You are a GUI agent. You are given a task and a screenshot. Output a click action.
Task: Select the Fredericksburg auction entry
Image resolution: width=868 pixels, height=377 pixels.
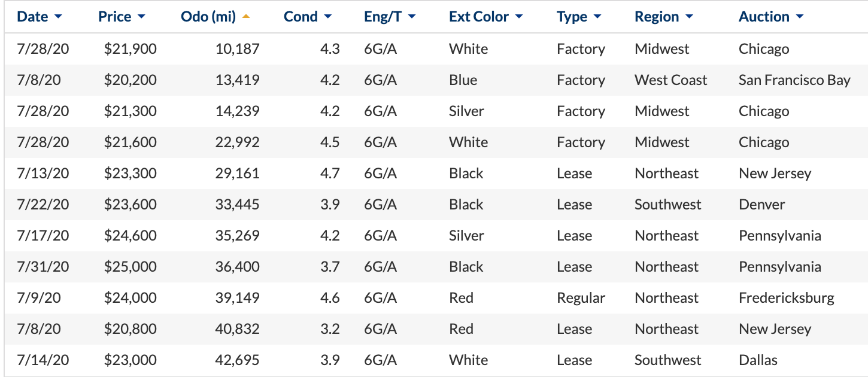click(787, 298)
